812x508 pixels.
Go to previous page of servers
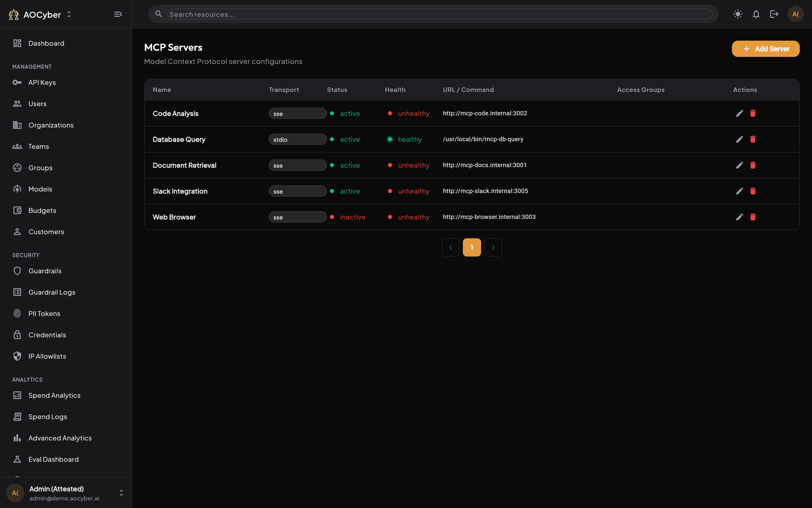click(x=451, y=248)
